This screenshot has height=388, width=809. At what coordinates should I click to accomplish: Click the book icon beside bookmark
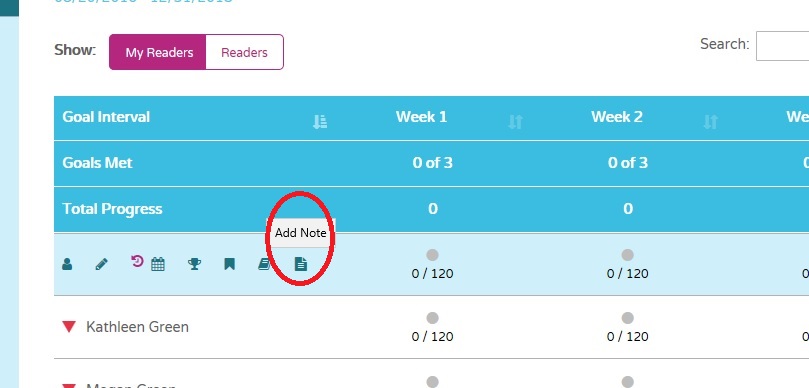coord(264,265)
